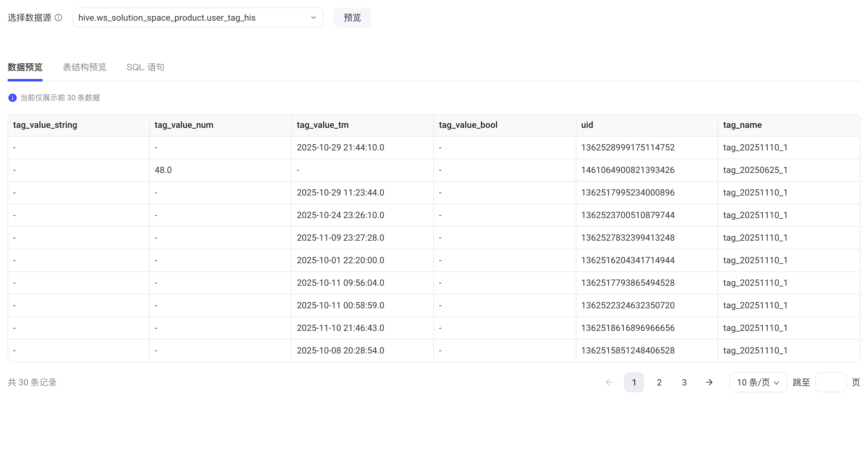Click timestamp 2025-10-08 20:28:54.0
868x460 pixels.
coord(340,351)
